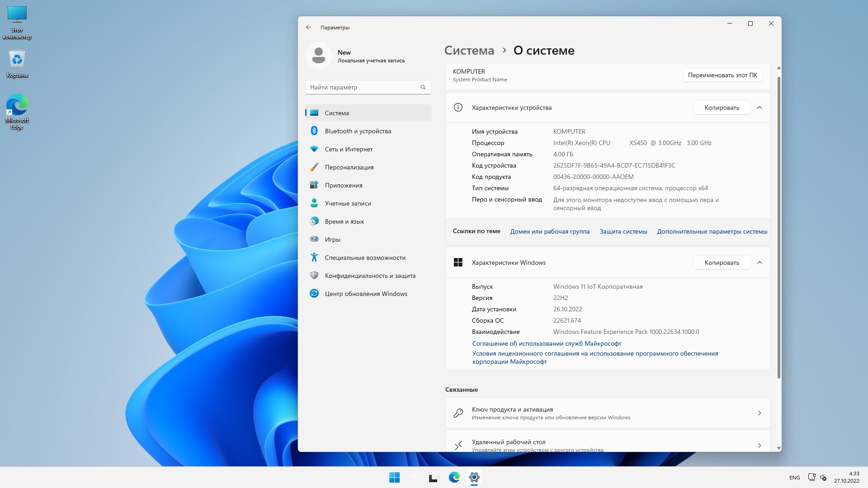This screenshot has width=868, height=488.
Task: Open Network and Internet wifi icon
Action: coord(314,149)
